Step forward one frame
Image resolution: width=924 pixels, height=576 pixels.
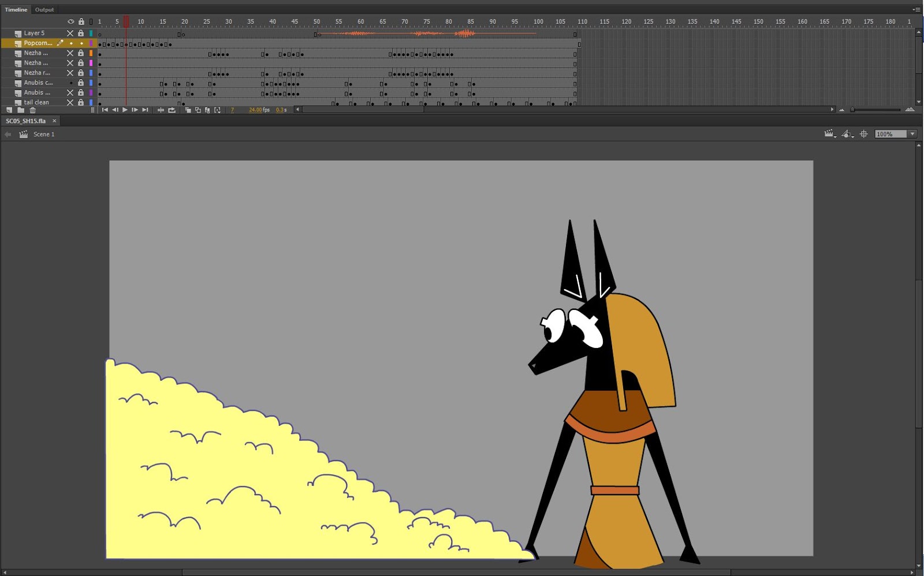(x=135, y=110)
